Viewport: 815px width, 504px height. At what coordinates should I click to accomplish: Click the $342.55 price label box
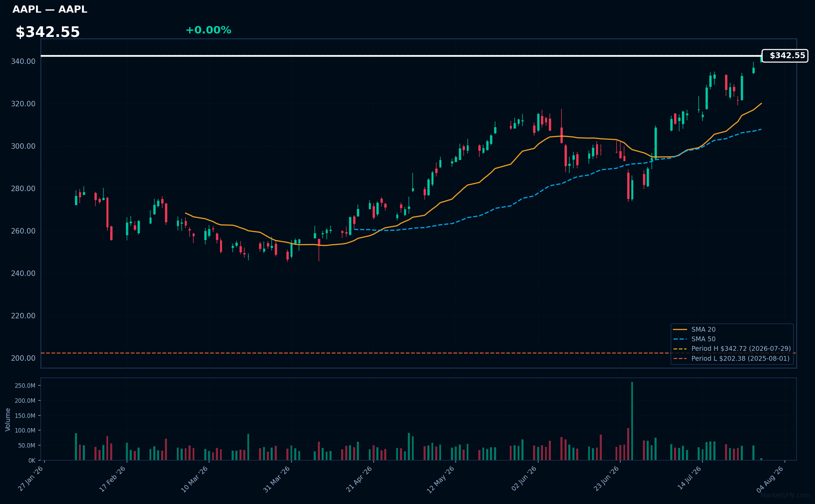[785, 56]
